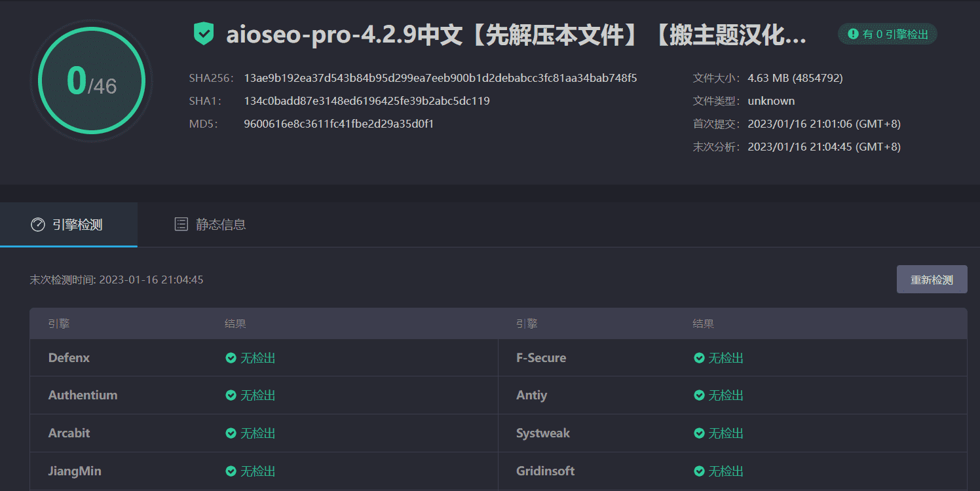Click the 首次提交 label
980x491 pixels.
point(717,124)
